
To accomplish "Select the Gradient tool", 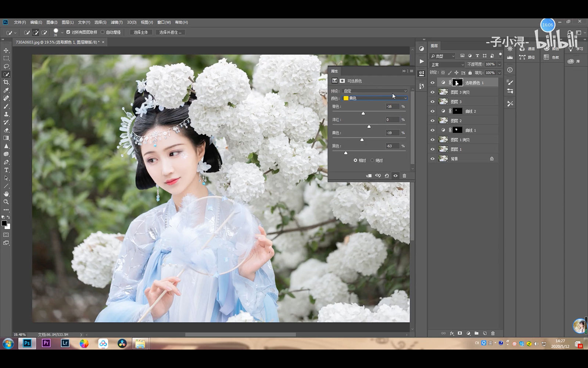I will tap(6, 138).
